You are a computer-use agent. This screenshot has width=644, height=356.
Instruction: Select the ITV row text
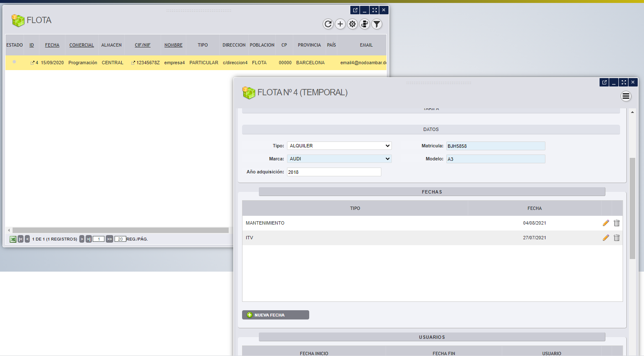(x=250, y=238)
